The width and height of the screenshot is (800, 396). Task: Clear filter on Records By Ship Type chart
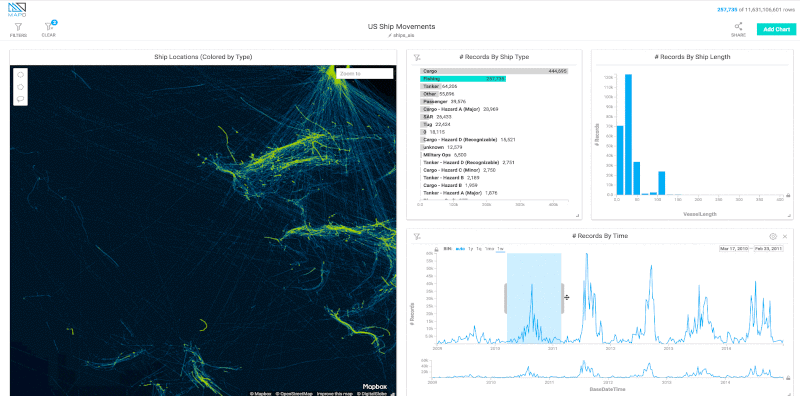[x=416, y=57]
